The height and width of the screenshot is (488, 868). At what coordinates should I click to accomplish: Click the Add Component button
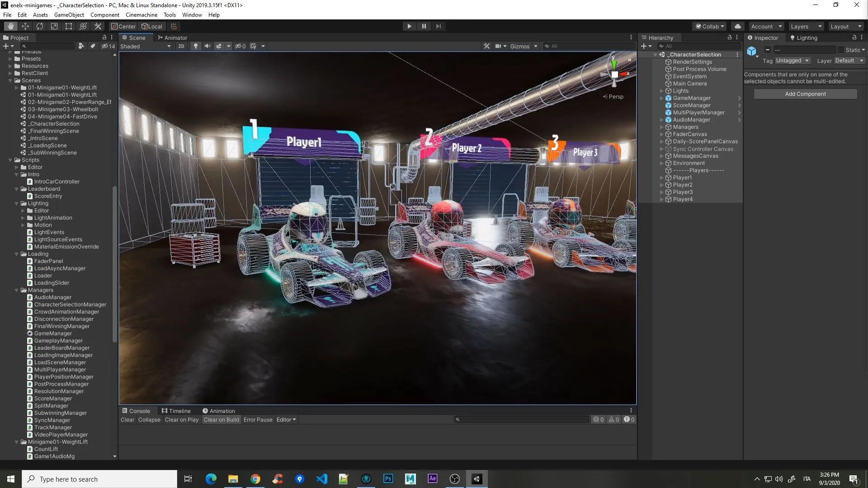(805, 94)
